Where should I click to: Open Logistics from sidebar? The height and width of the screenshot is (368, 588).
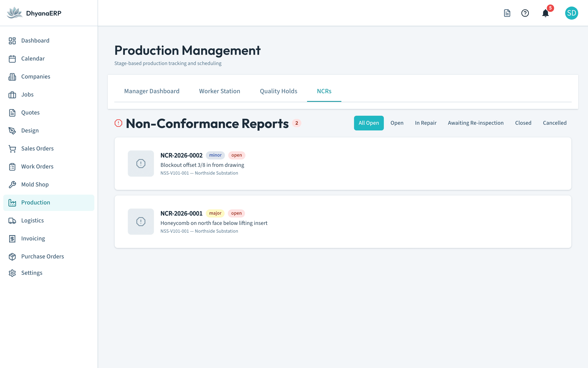coord(49,221)
